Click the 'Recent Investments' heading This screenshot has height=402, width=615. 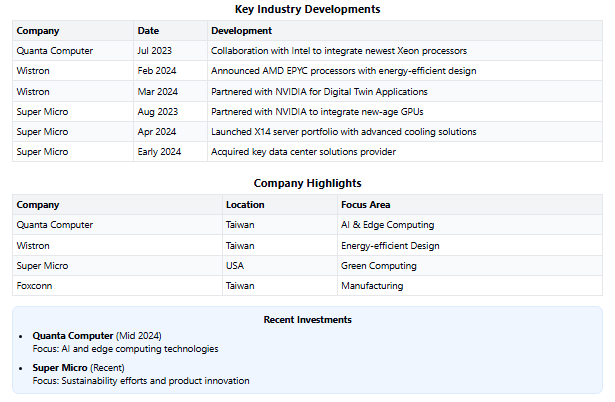pos(308,320)
